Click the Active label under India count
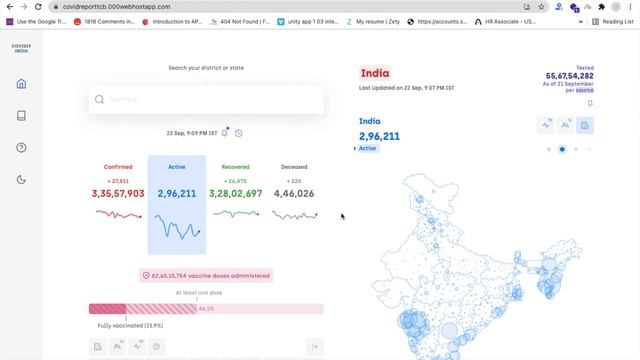 coord(367,149)
